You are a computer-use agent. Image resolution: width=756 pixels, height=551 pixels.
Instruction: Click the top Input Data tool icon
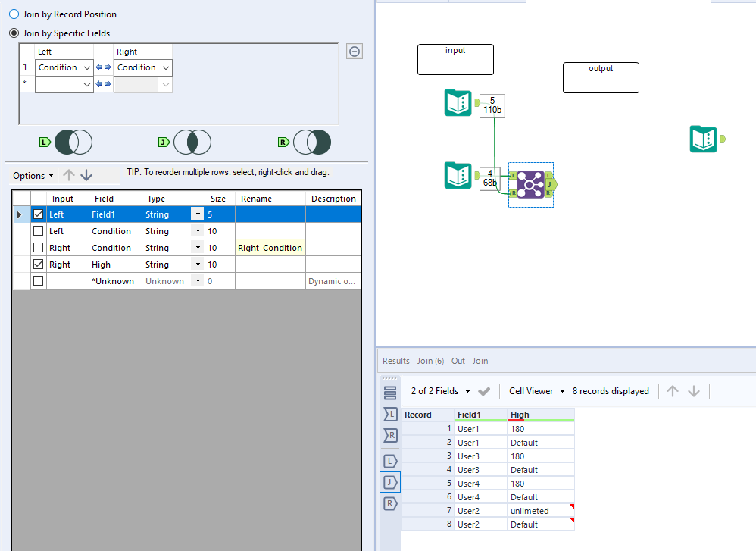(458, 102)
